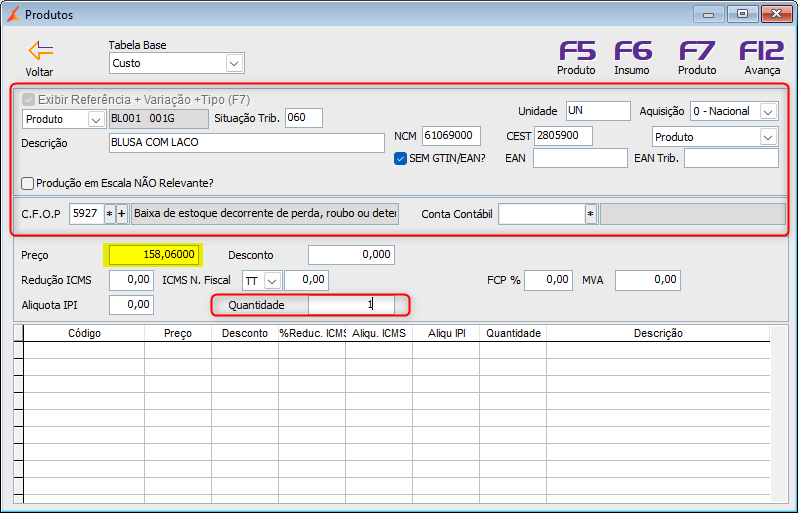Image resolution: width=798 pixels, height=513 pixels.
Task: Open the ICMS N. Fiscal TT dropdown
Action: click(273, 280)
